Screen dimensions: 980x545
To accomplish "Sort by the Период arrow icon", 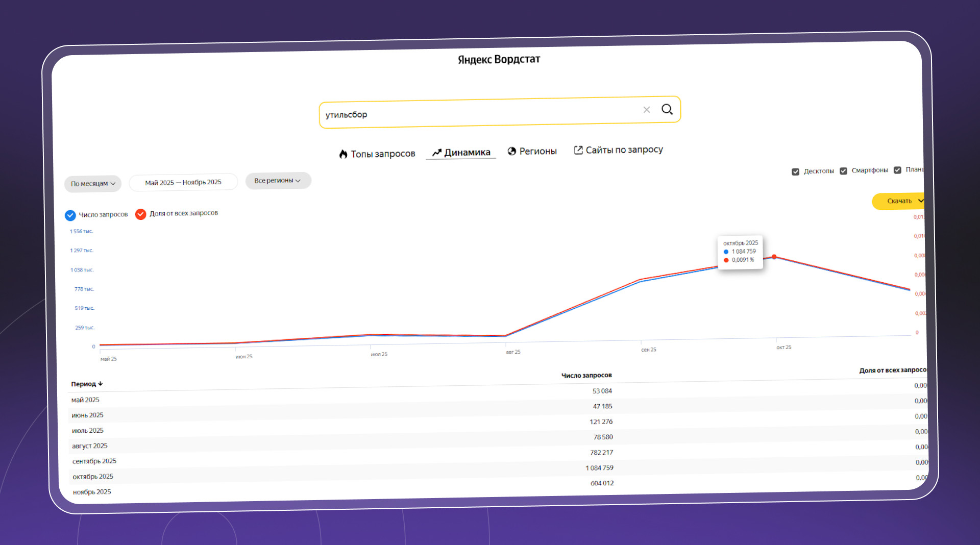I will [101, 383].
